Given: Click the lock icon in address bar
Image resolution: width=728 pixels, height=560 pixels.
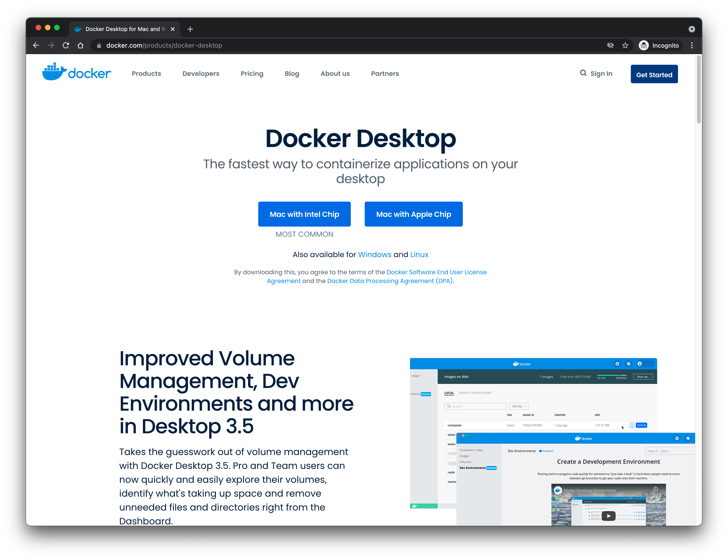Looking at the screenshot, I should pos(99,45).
